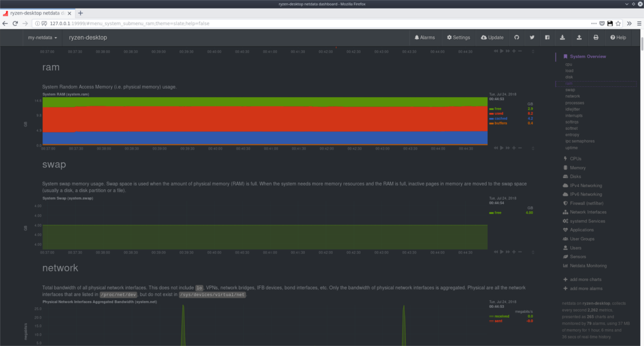
Task: Fast-forward the System RAM chart
Action: (x=508, y=148)
